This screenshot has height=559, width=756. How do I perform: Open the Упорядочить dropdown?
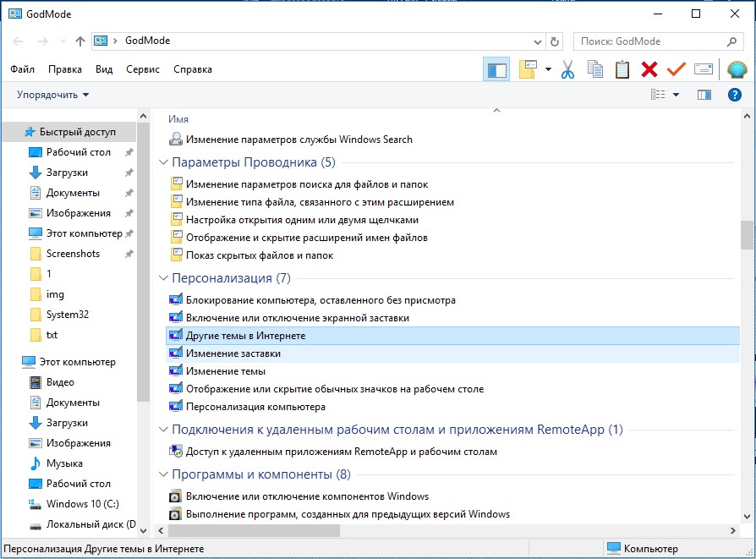point(52,95)
